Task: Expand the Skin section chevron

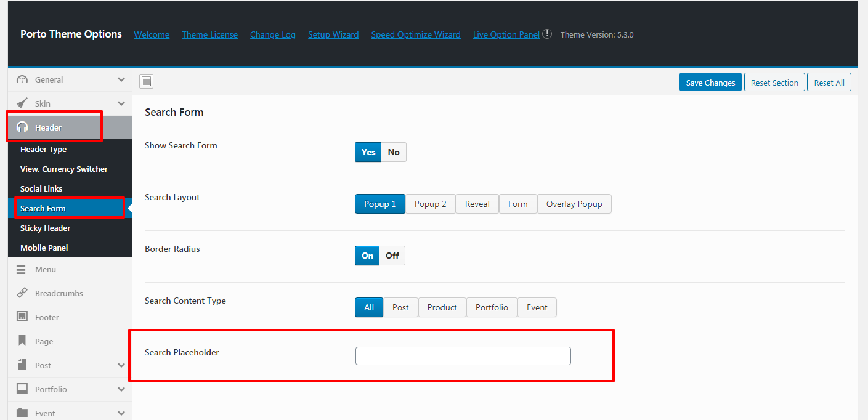Action: tap(121, 103)
